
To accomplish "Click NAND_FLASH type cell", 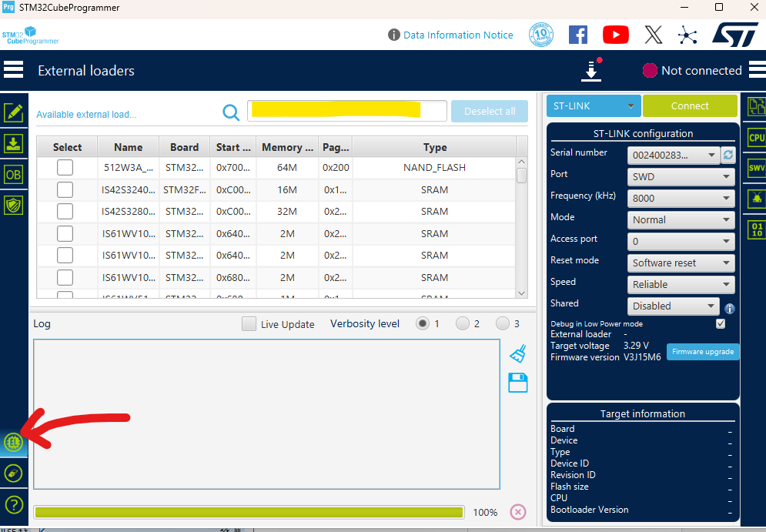I will tap(434, 168).
